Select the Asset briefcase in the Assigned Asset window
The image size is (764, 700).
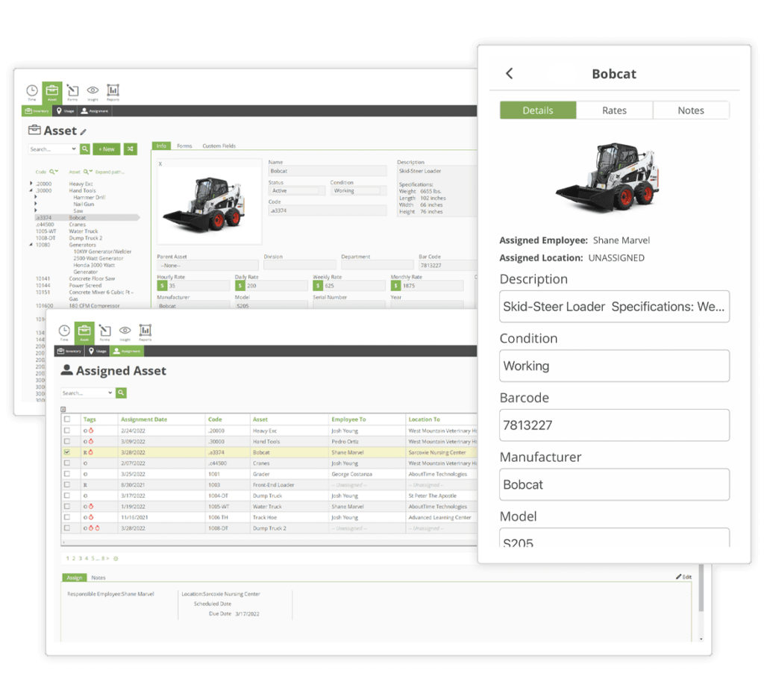click(x=84, y=332)
